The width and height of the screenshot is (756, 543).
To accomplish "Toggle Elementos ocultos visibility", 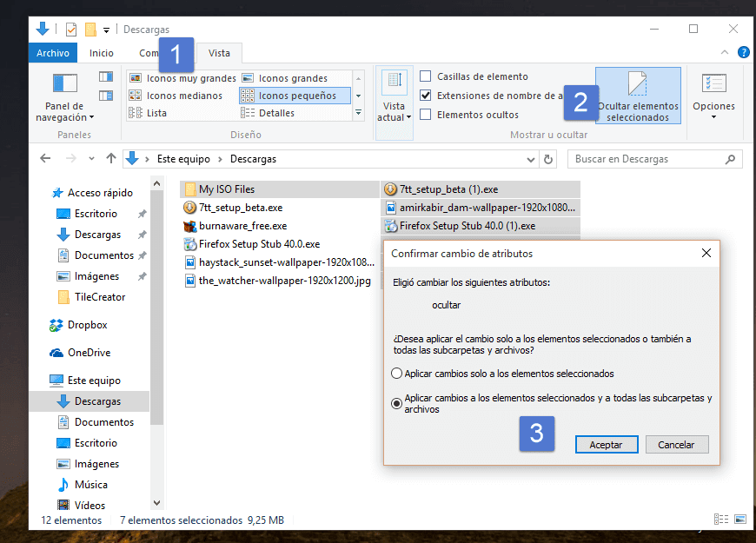I will coord(424,114).
